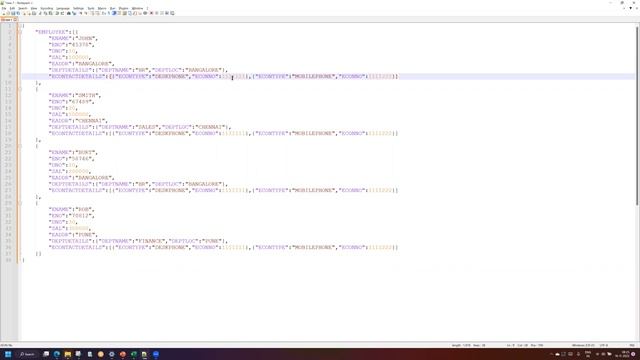The height and width of the screenshot is (360, 640).
Task: Open the Plugins menu
Action: tap(123, 8)
